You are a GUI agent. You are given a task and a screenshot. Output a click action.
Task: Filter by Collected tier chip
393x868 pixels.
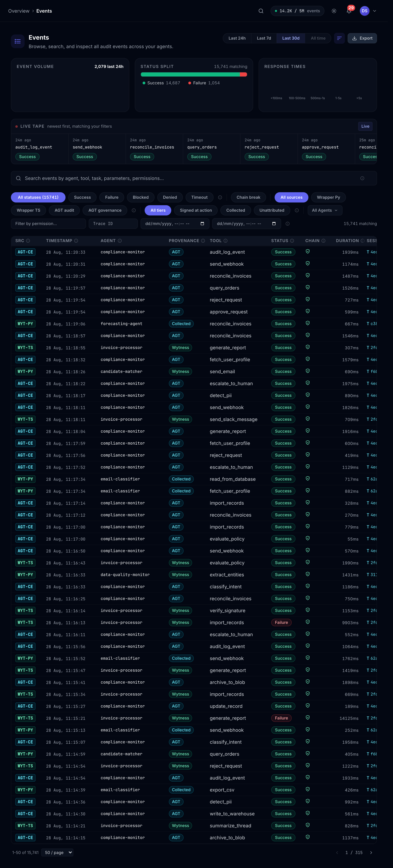coord(235,210)
